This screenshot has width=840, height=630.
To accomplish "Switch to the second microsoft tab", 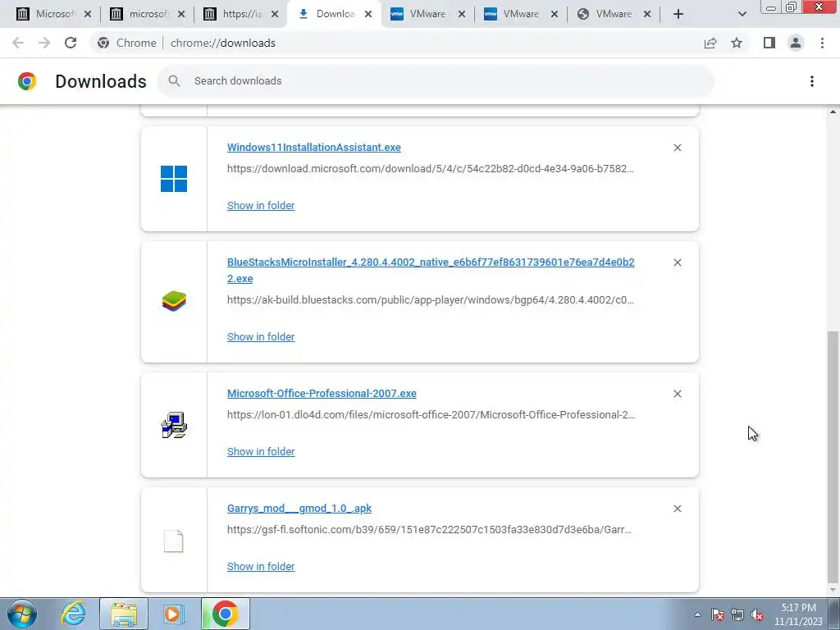I will point(147,14).
